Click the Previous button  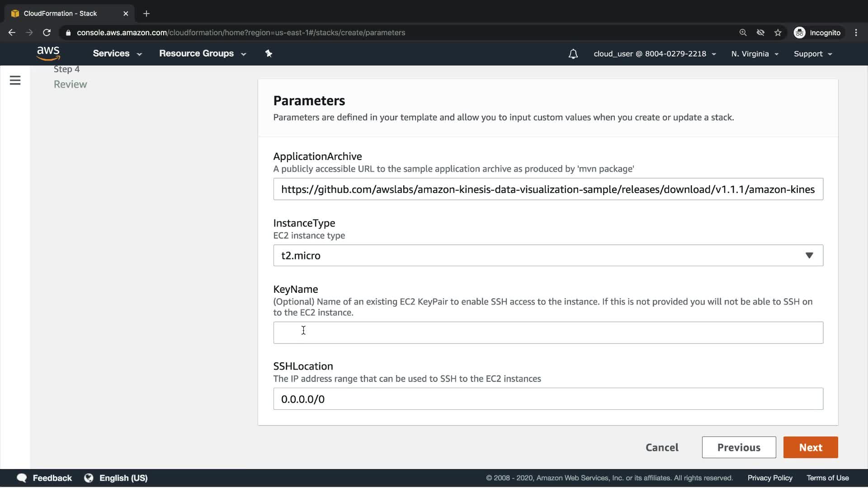coord(739,447)
